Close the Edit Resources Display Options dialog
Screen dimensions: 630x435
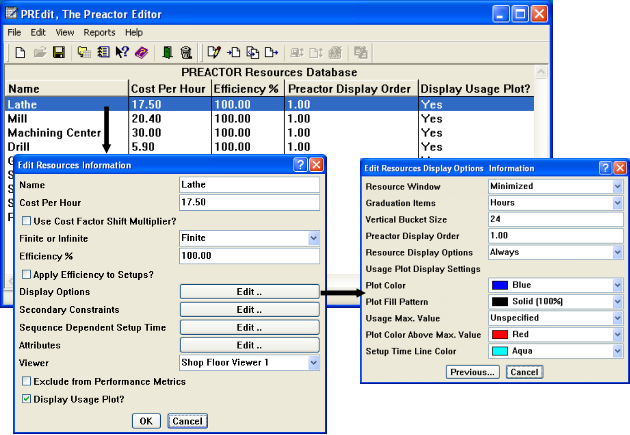point(620,167)
